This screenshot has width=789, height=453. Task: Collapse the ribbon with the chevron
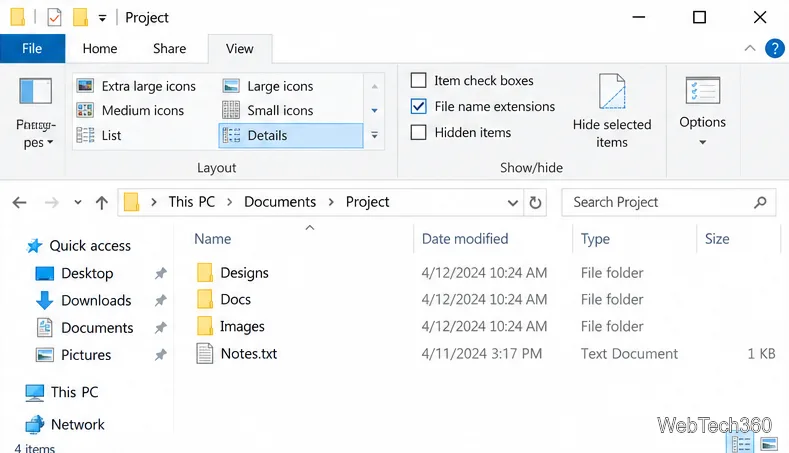tap(750, 48)
